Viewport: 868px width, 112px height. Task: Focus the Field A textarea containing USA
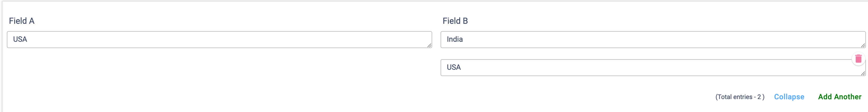point(219,40)
